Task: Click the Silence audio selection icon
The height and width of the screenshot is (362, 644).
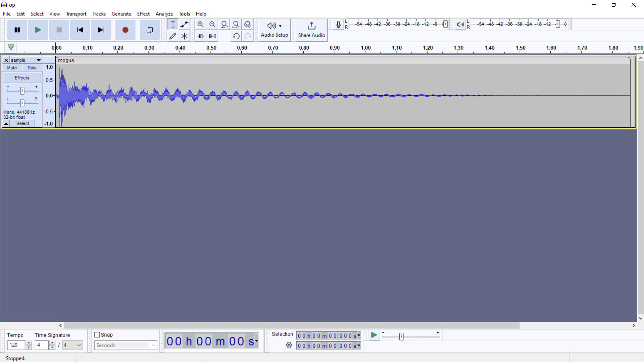Action: coord(212,36)
